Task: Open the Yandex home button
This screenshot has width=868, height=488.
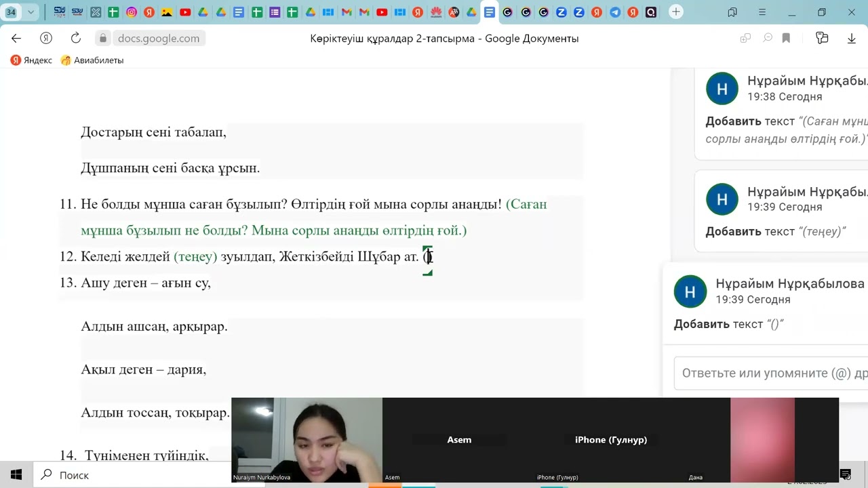Action: 46,39
